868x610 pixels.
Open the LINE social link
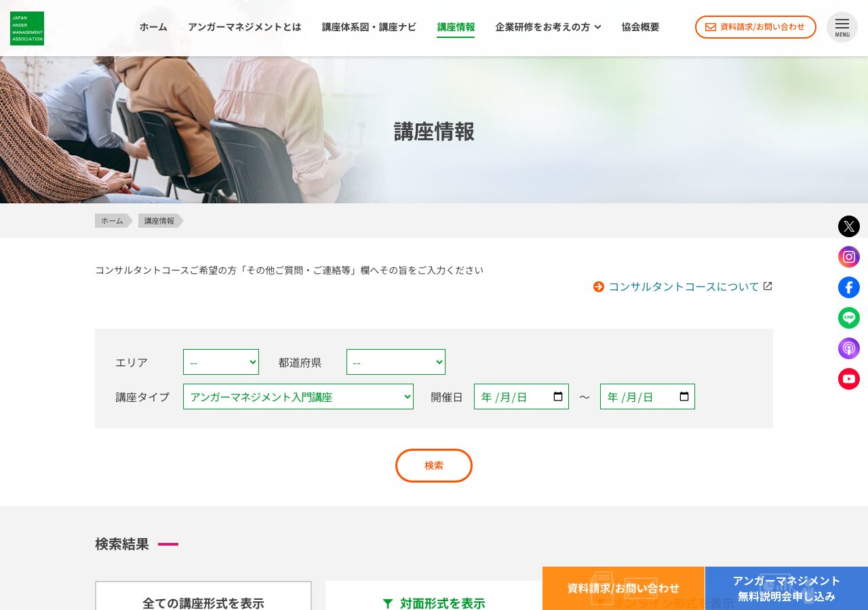tap(849, 318)
